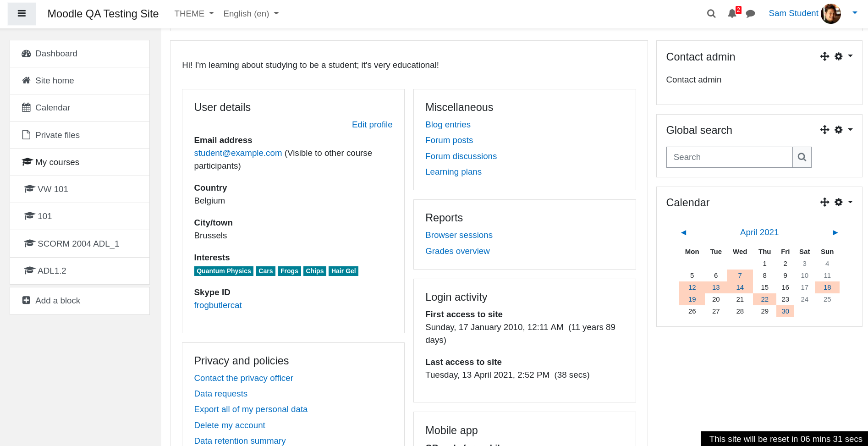This screenshot has width=868, height=446.
Task: Click the Global search input field
Action: (x=729, y=157)
